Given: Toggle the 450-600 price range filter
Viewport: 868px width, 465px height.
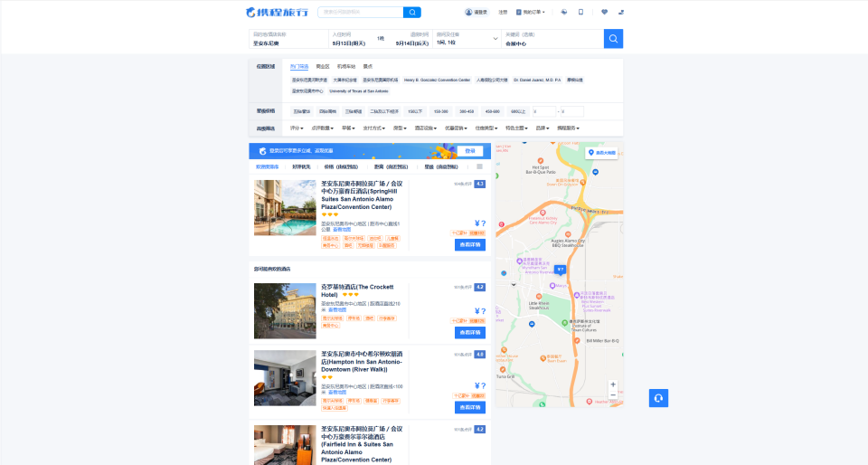Looking at the screenshot, I should pyautogui.click(x=492, y=112).
